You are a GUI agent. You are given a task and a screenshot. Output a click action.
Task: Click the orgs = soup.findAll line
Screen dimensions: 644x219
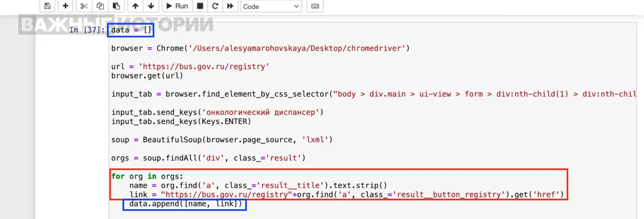pos(208,158)
